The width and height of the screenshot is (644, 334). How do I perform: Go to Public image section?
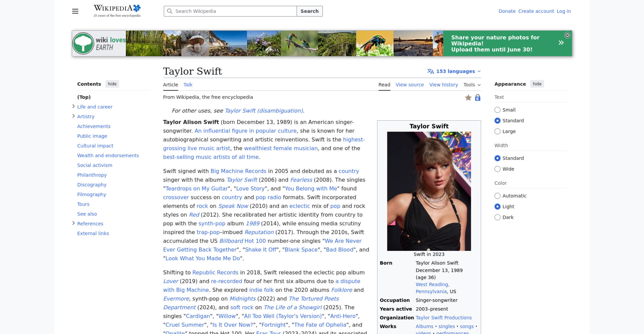click(92, 136)
